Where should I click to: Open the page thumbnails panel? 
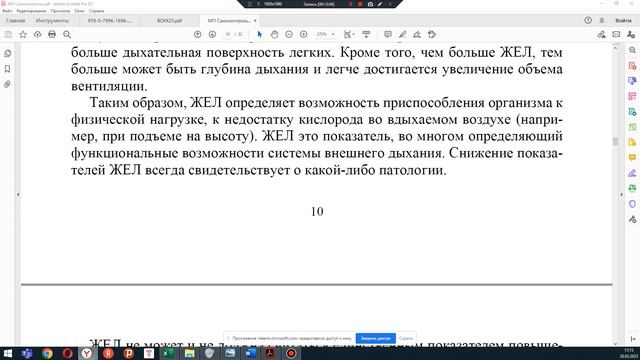[x=7, y=53]
